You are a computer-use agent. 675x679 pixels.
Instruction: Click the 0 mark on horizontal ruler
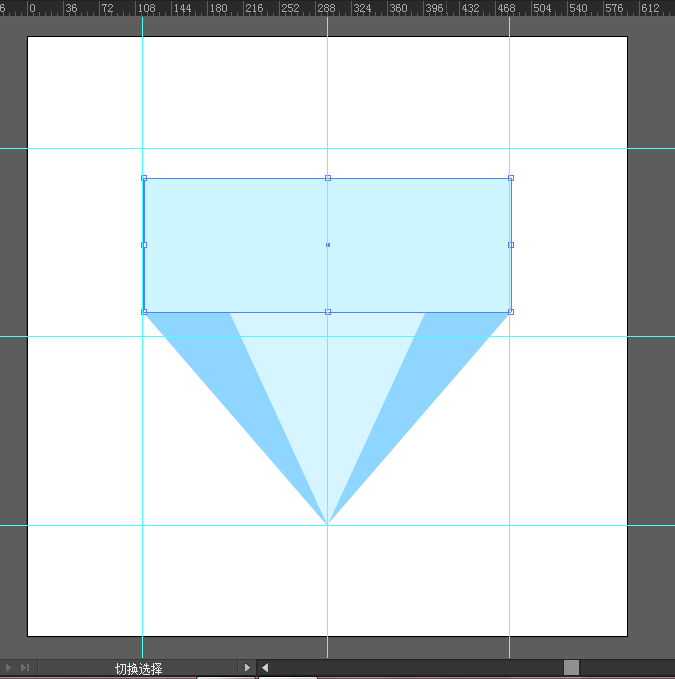(x=32, y=8)
